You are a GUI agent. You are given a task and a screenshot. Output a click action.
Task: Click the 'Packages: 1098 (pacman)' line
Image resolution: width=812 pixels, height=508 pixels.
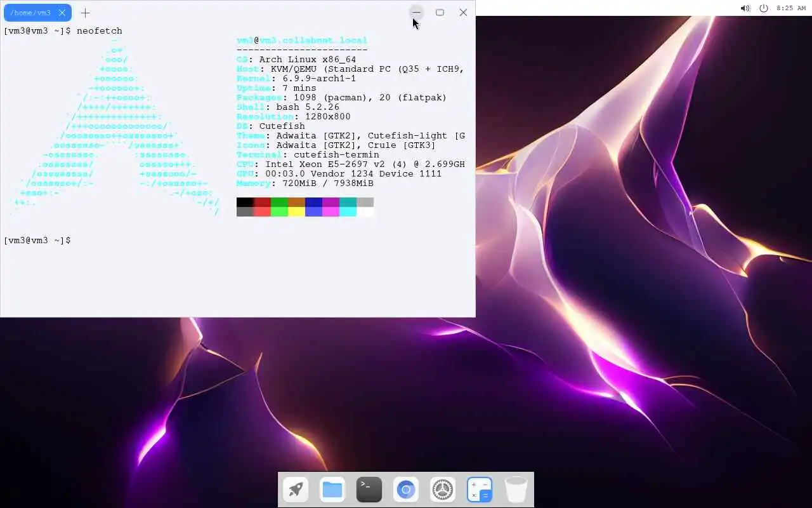[342, 98]
